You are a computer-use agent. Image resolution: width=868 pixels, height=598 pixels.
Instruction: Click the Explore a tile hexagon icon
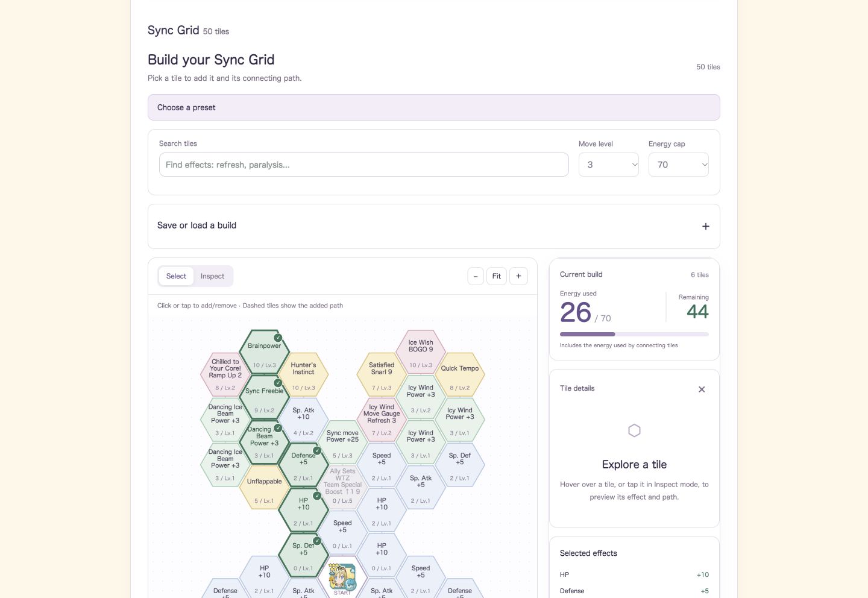click(634, 430)
